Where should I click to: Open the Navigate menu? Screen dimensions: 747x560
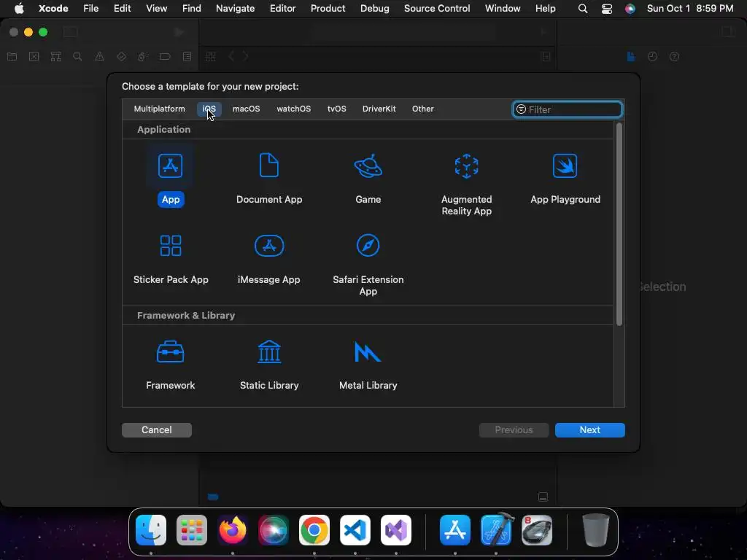coord(235,8)
